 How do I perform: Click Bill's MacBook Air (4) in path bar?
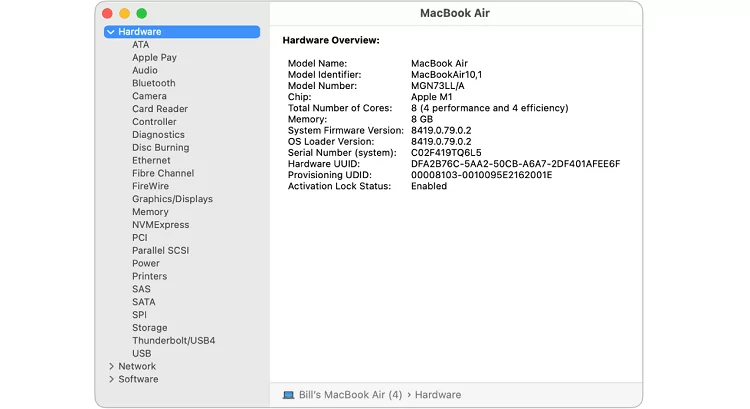click(x=350, y=395)
